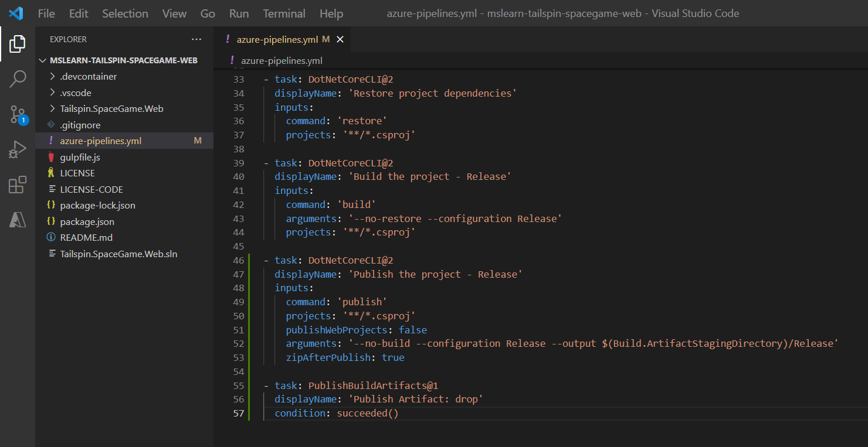Open Source Control view with badge
Image resolution: width=868 pixels, height=447 pixels.
[18, 115]
